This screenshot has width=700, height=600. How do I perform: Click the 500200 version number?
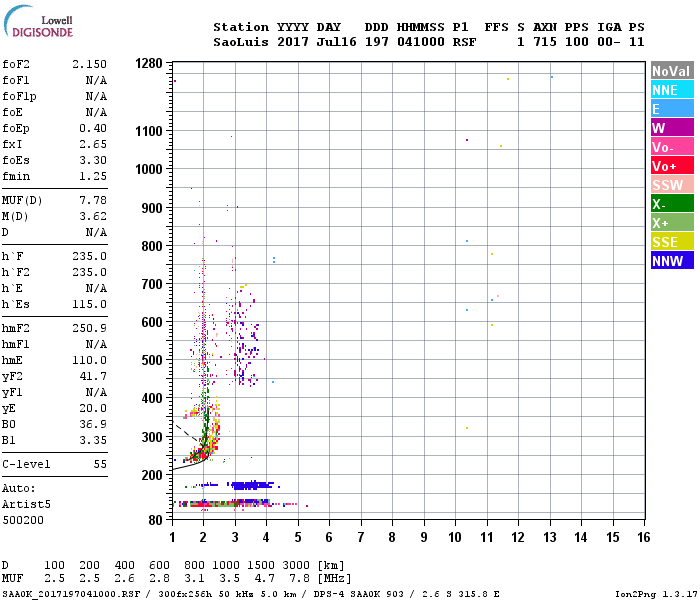23,521
